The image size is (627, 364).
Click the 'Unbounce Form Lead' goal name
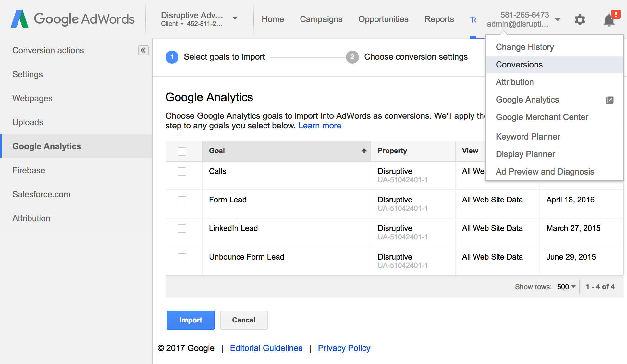(x=246, y=257)
